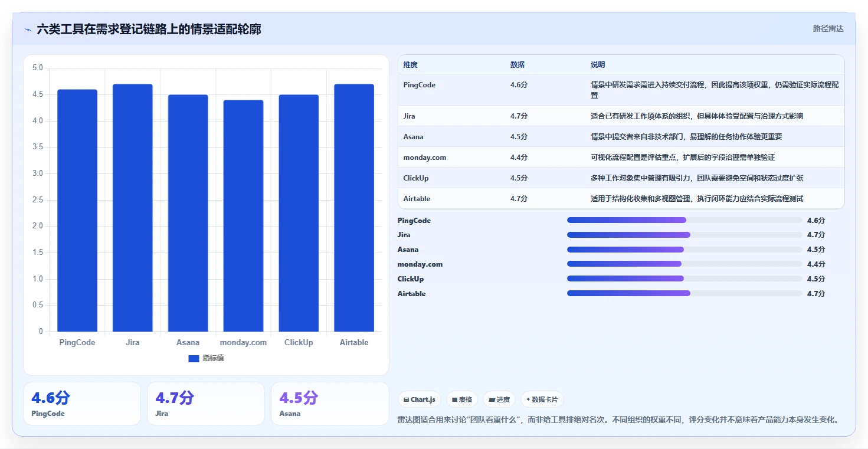Click the 进度 chip
Image resolution: width=868 pixels, height=449 pixels.
pyautogui.click(x=499, y=399)
